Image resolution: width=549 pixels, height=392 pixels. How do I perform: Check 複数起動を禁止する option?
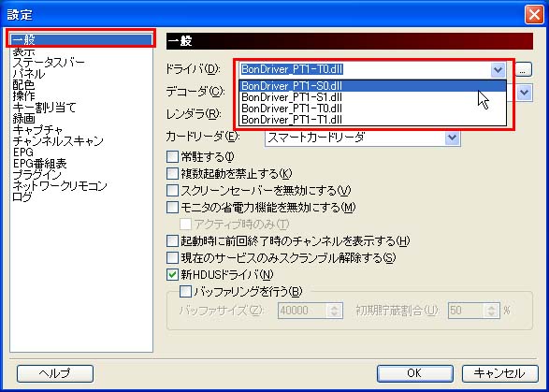172,173
